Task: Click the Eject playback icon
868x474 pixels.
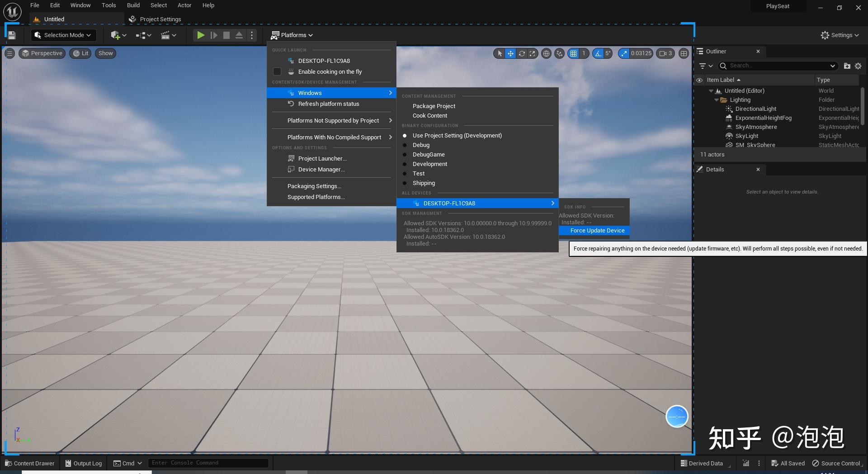Action: coord(239,35)
